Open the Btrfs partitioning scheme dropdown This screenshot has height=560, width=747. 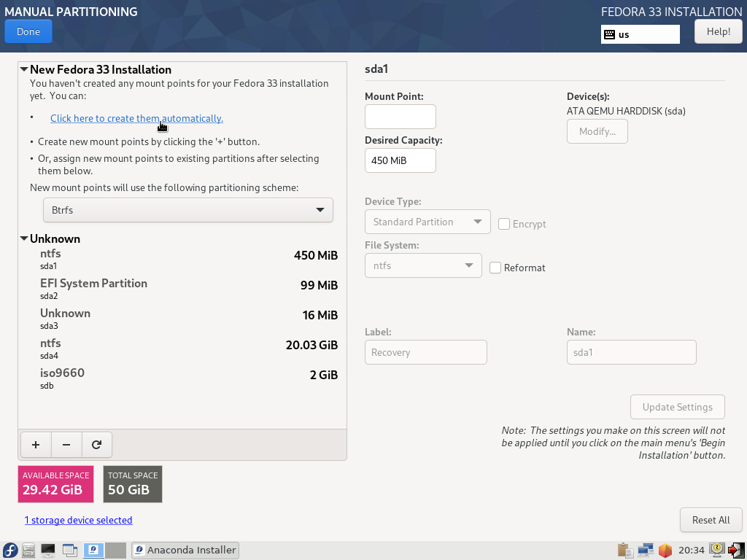(x=187, y=210)
